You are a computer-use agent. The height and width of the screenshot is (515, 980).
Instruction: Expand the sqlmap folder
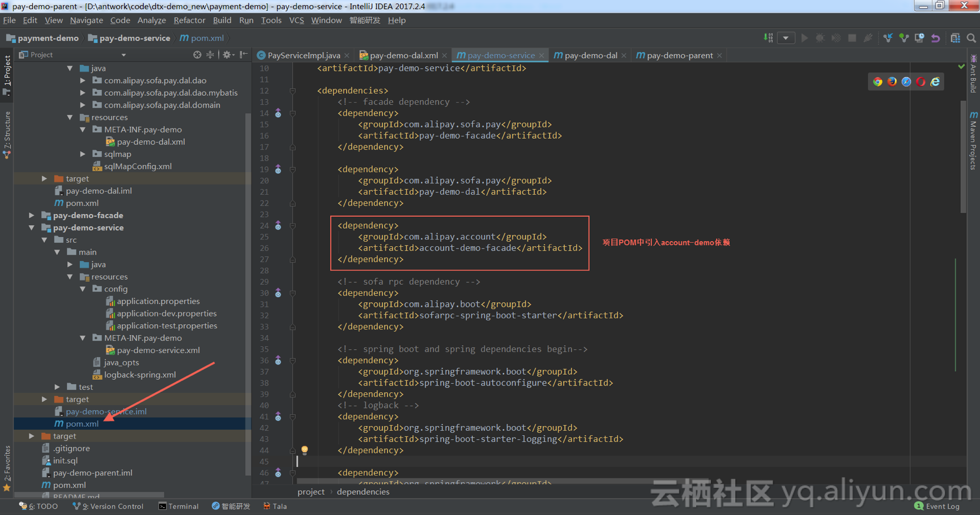[83, 154]
